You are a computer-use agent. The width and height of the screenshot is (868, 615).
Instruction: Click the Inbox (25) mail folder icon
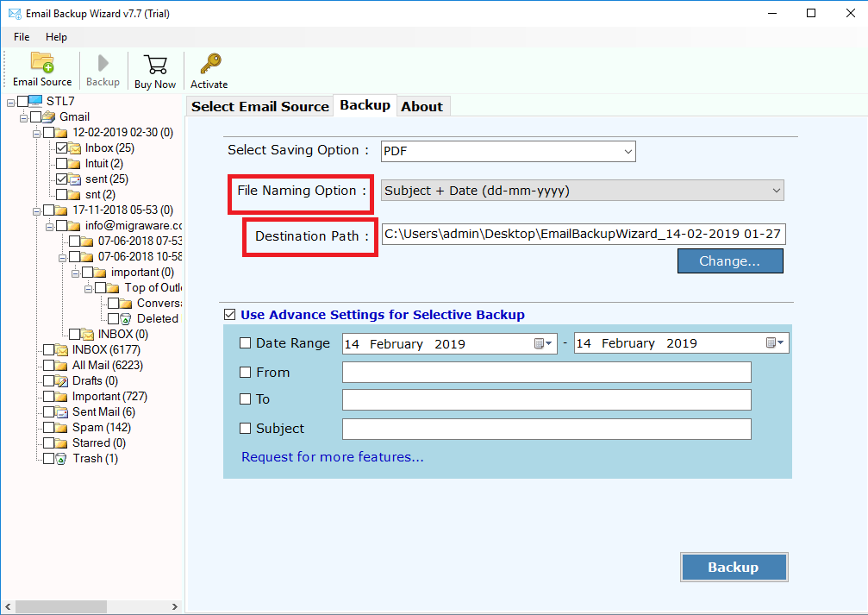click(75, 148)
